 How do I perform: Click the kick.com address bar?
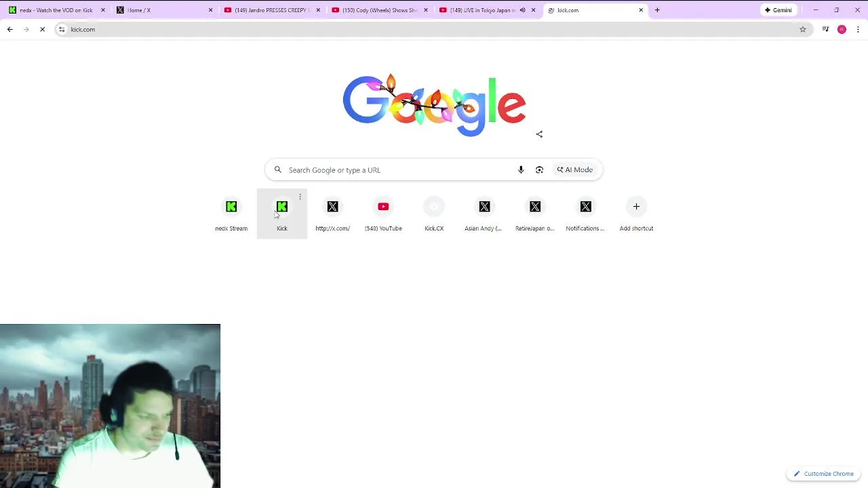pos(433,29)
